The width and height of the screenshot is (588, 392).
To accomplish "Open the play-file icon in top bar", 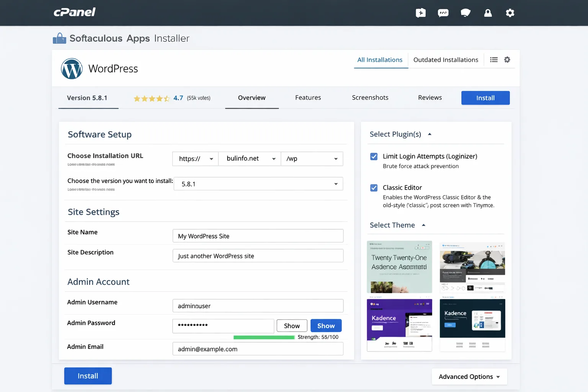I will tap(421, 13).
